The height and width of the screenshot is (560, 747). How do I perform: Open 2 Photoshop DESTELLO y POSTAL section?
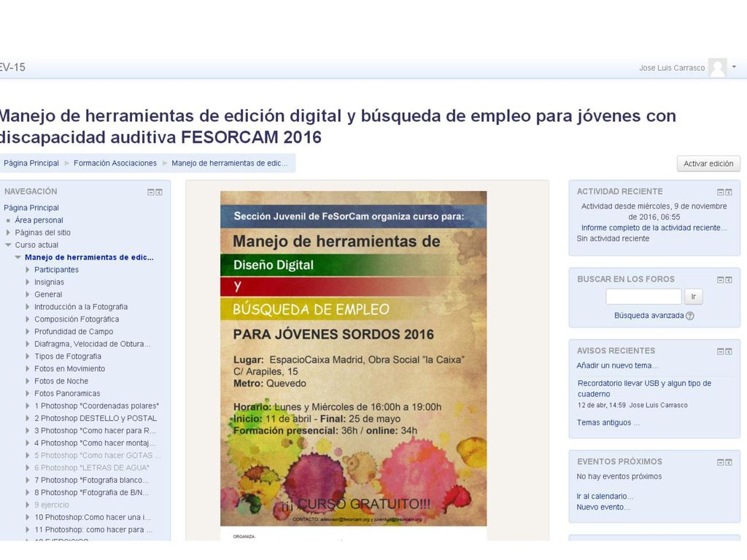pos(96,418)
